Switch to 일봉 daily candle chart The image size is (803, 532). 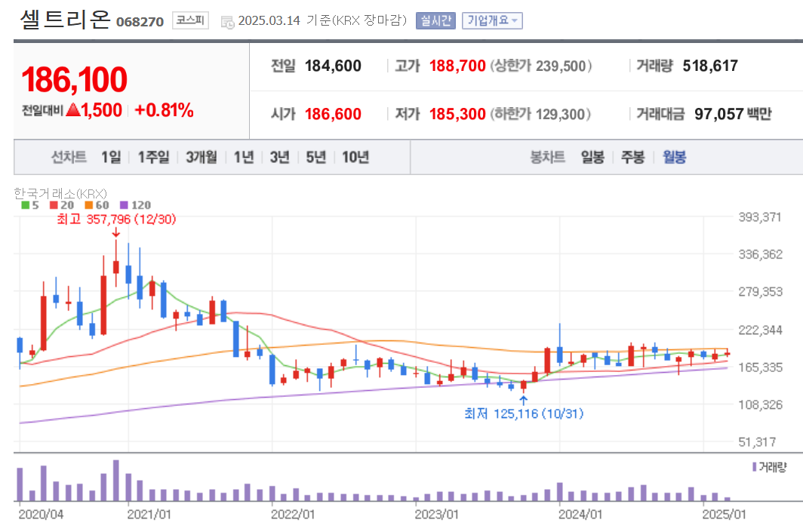coord(592,157)
